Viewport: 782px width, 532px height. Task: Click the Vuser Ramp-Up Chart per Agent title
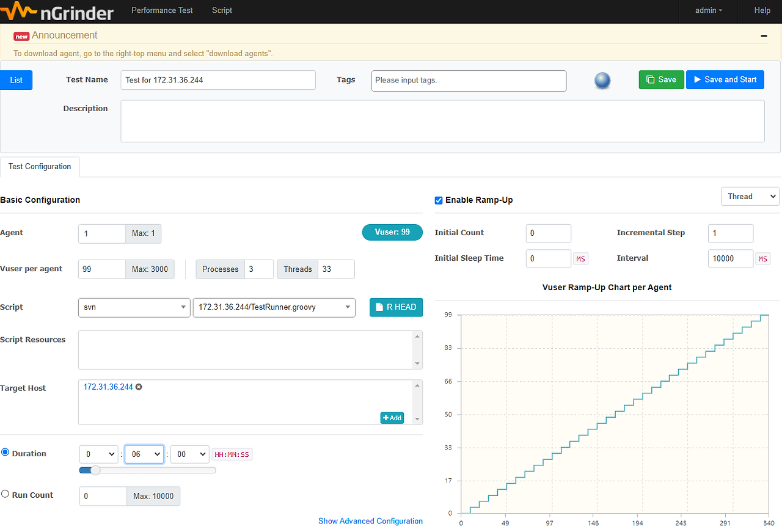tap(607, 287)
